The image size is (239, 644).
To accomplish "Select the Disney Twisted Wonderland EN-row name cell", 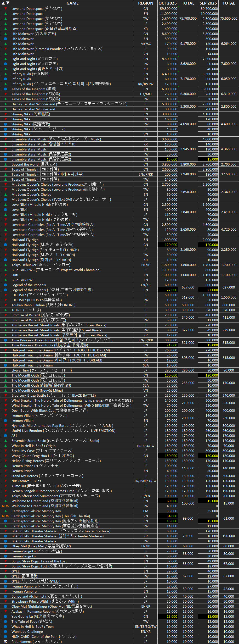I will [x=72, y=109].
